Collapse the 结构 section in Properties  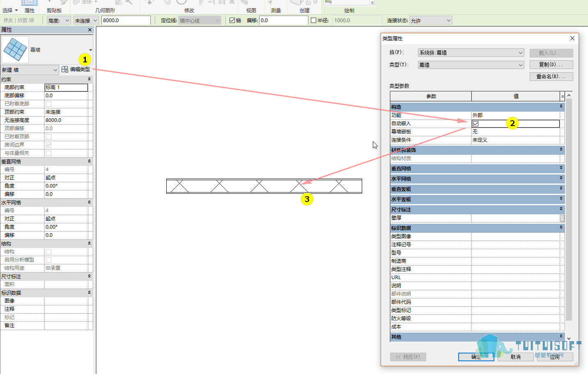point(89,243)
